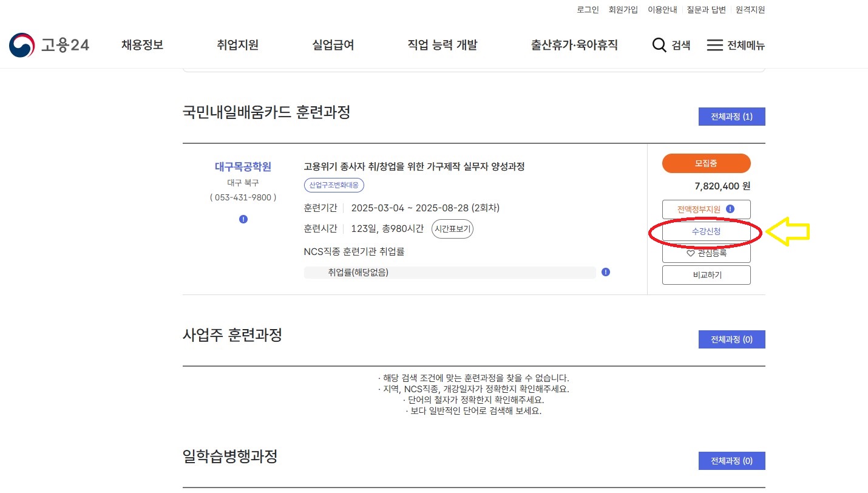Click info icon under 대구목공학원 phone number
868x493 pixels.
tap(243, 219)
